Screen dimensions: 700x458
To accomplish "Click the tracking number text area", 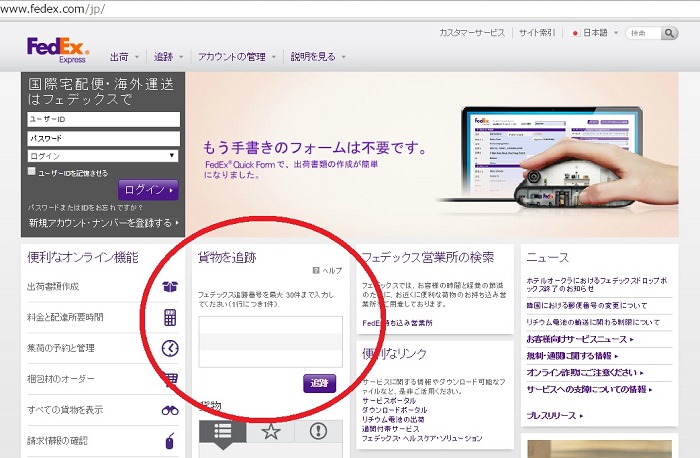I will [x=271, y=342].
